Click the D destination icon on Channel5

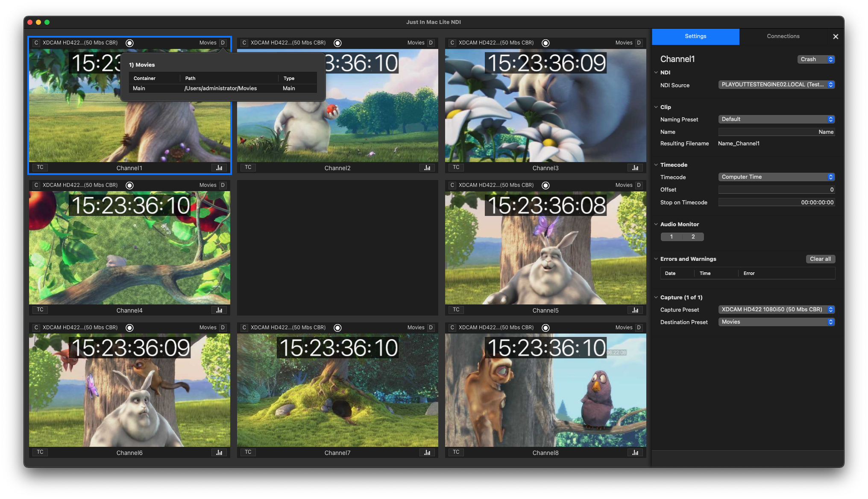click(639, 185)
